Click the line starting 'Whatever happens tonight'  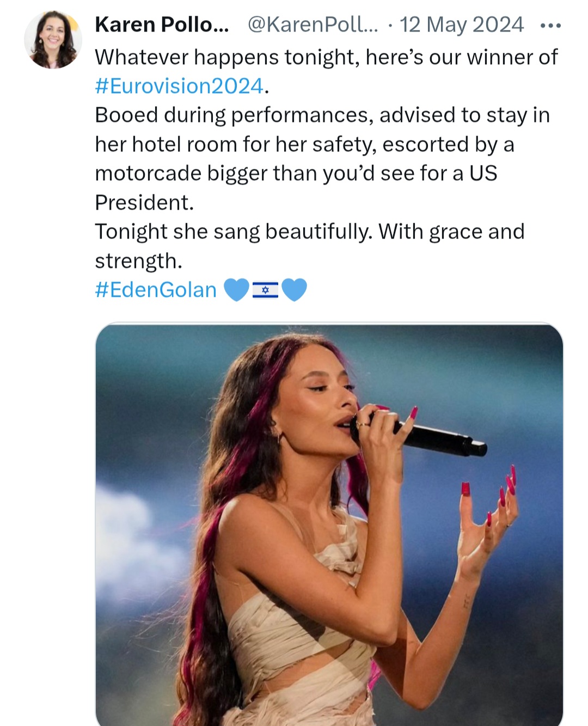click(326, 57)
